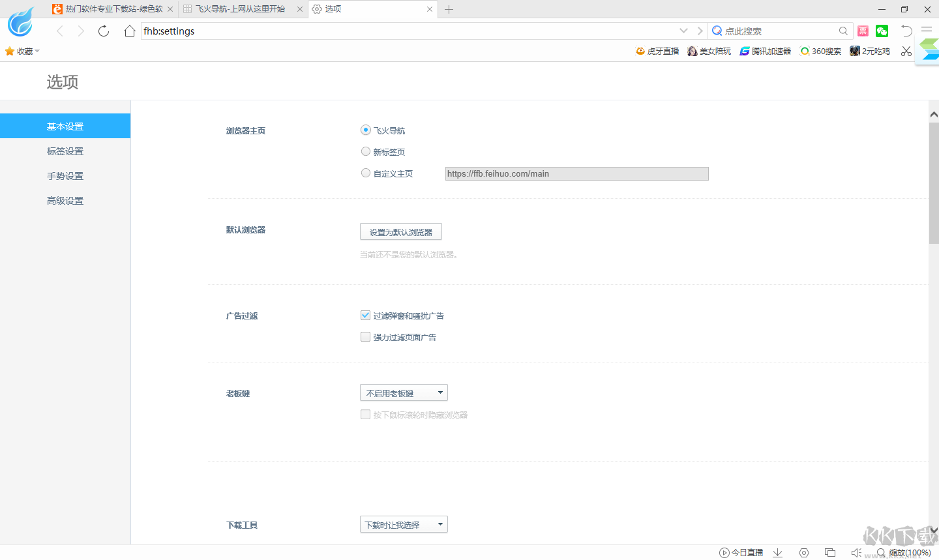This screenshot has height=560, width=939.
Task: Open the 不启用老板键 dropdown
Action: [404, 392]
